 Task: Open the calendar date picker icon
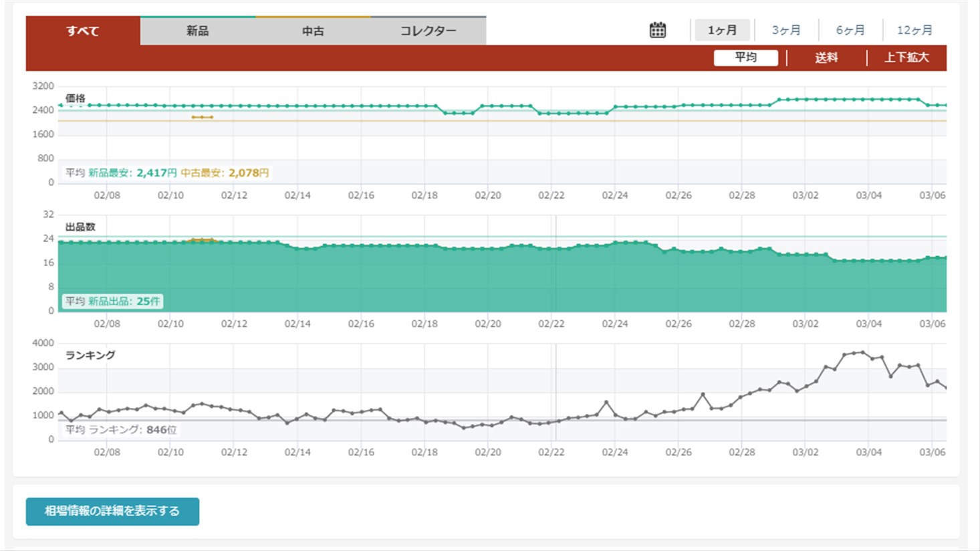(658, 30)
